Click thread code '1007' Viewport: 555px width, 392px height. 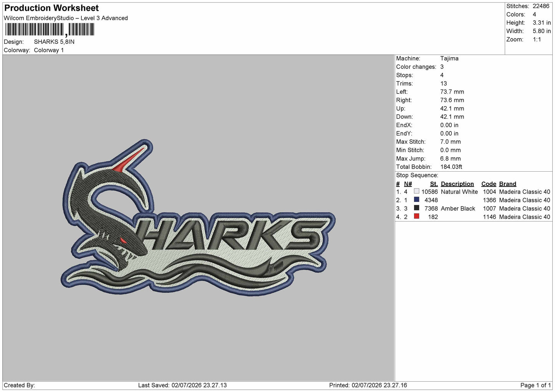489,208
